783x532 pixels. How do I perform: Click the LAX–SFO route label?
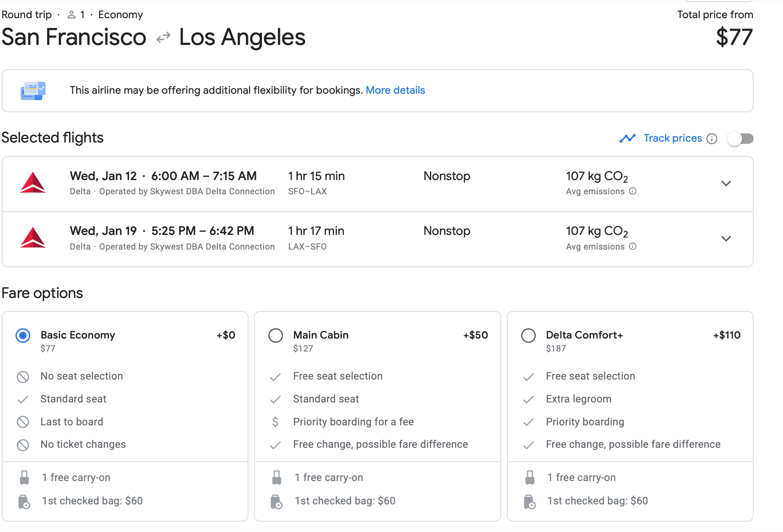pos(308,247)
